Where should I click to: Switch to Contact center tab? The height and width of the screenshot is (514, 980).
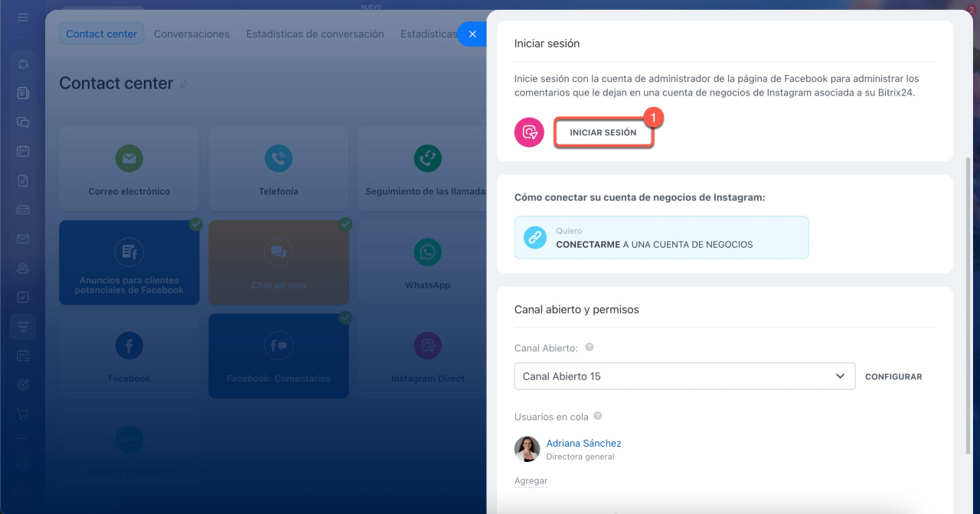102,34
